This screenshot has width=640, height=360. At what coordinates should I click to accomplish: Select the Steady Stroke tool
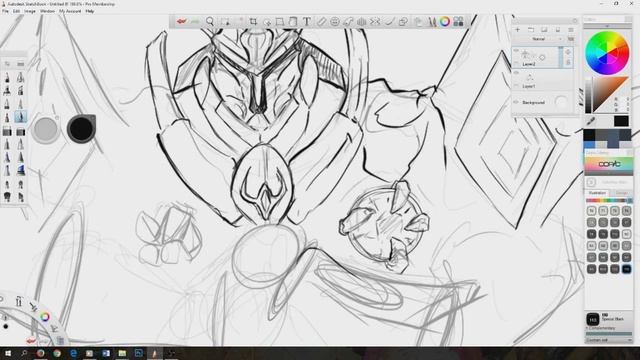pos(389,22)
